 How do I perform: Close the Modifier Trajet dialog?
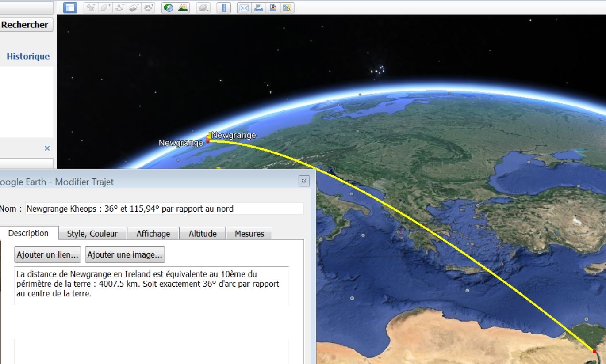[x=304, y=181]
